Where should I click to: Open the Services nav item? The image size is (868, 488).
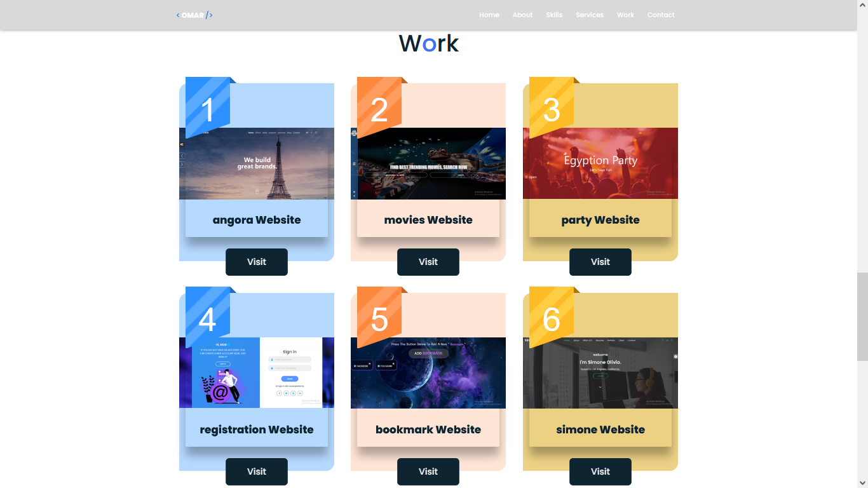[590, 15]
